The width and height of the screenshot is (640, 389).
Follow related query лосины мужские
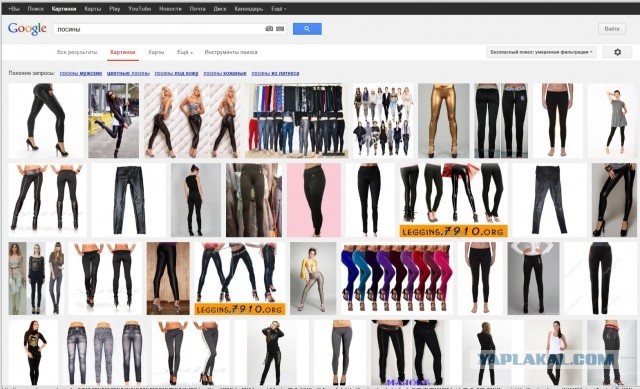pos(81,73)
